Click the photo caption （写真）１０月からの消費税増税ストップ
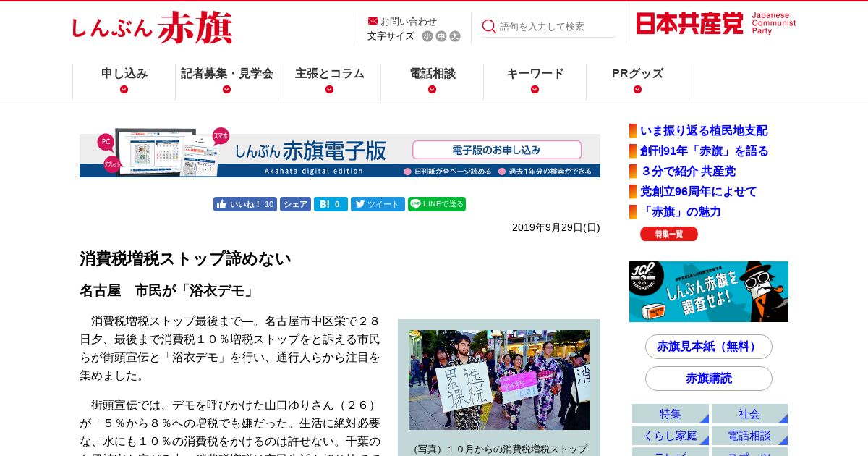The height and width of the screenshot is (456, 868). pyautogui.click(x=499, y=449)
